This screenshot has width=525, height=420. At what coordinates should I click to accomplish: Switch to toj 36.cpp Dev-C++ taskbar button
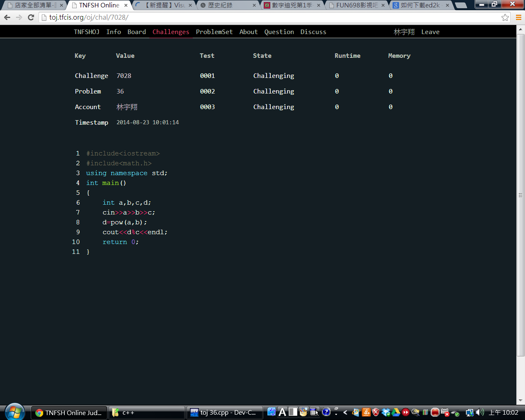pyautogui.click(x=224, y=413)
